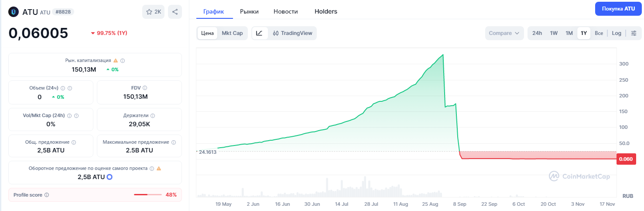Open the Holders tab
This screenshot has width=644, height=211.
coord(325,11)
